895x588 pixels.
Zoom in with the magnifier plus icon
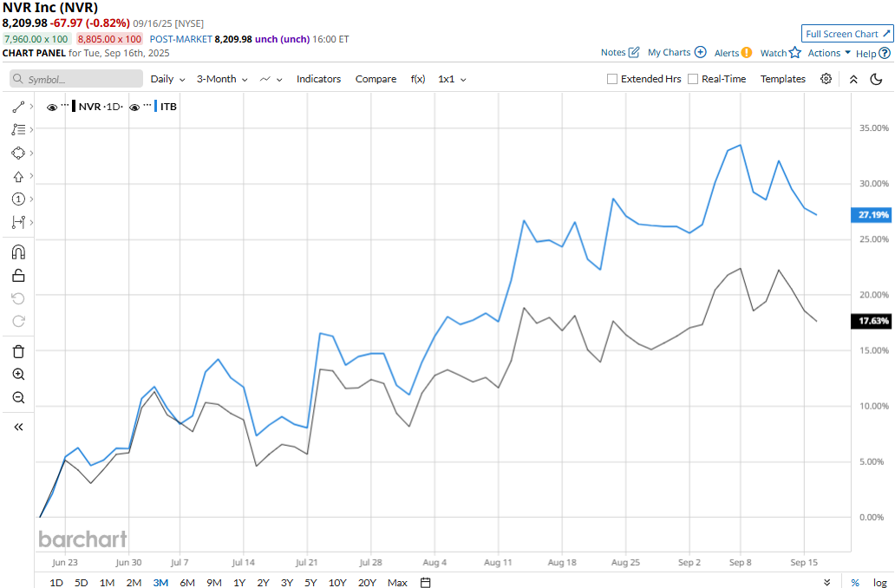tap(18, 375)
